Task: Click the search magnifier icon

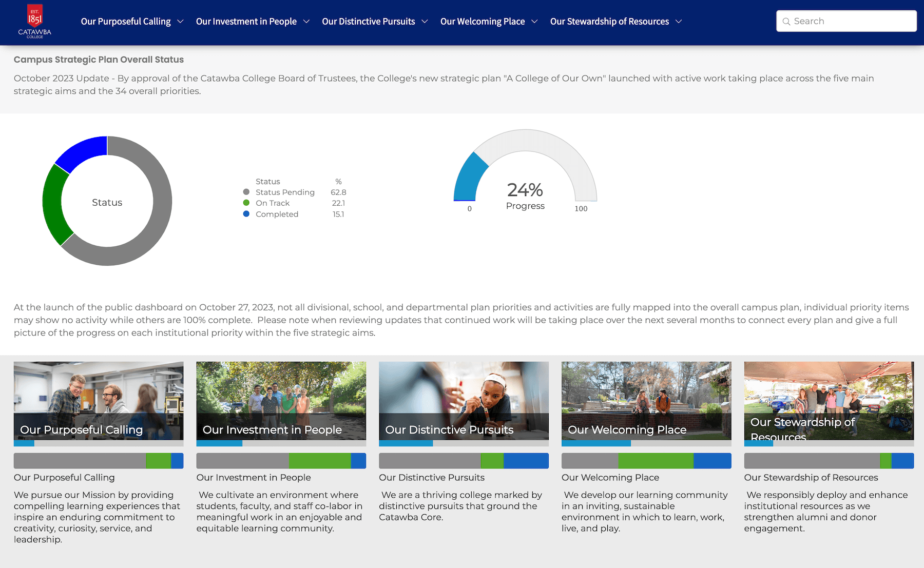Action: [786, 22]
